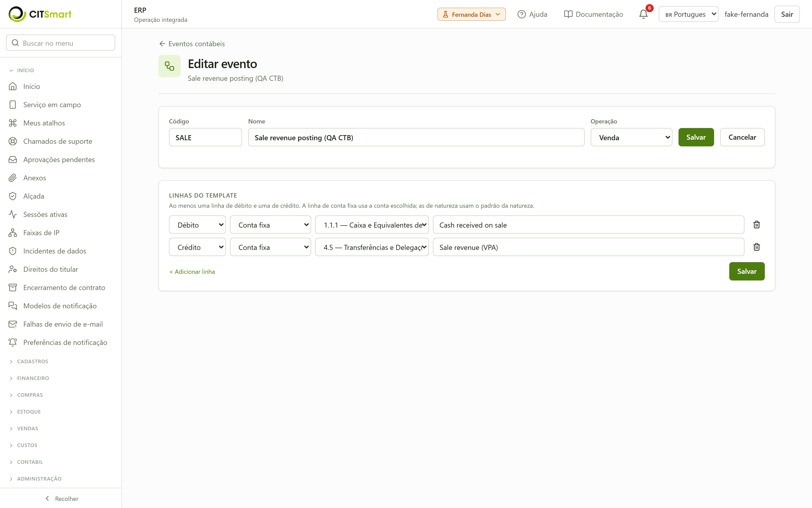Viewport: 812px width, 508px height.
Task: Expand the COMPRAS section
Action: pos(26,395)
